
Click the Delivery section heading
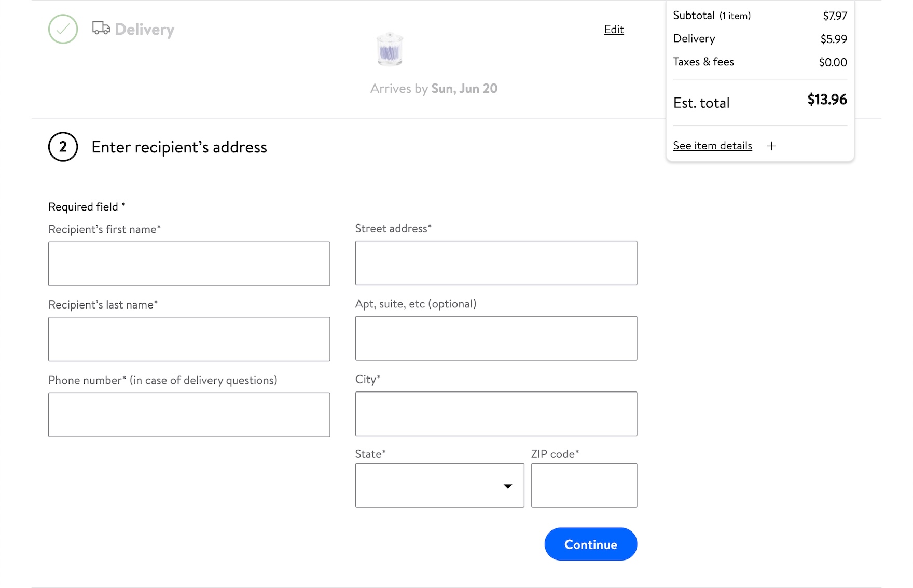[x=144, y=30]
